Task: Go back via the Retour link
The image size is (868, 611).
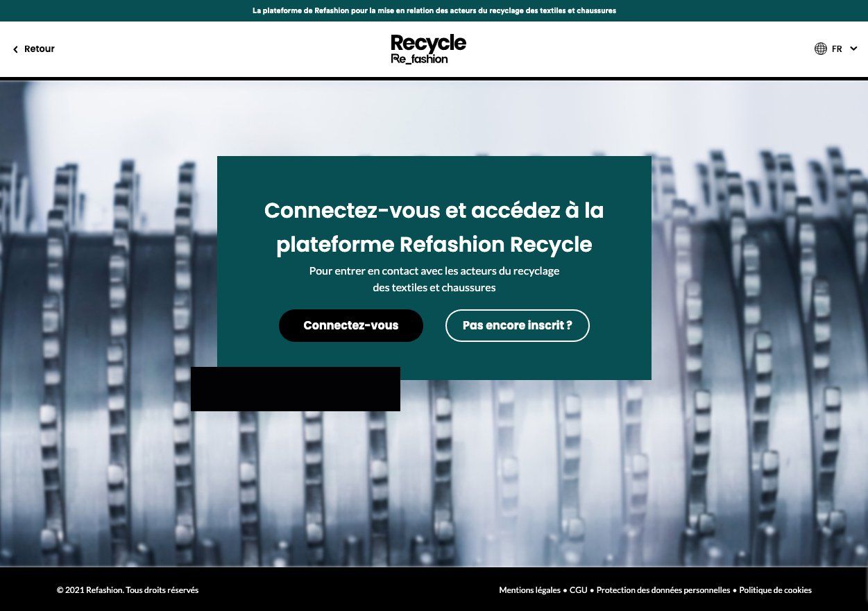Action: click(33, 49)
